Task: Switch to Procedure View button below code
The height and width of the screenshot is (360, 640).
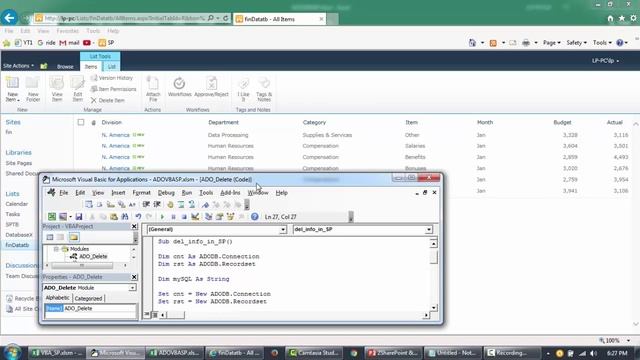Action: pos(147,315)
